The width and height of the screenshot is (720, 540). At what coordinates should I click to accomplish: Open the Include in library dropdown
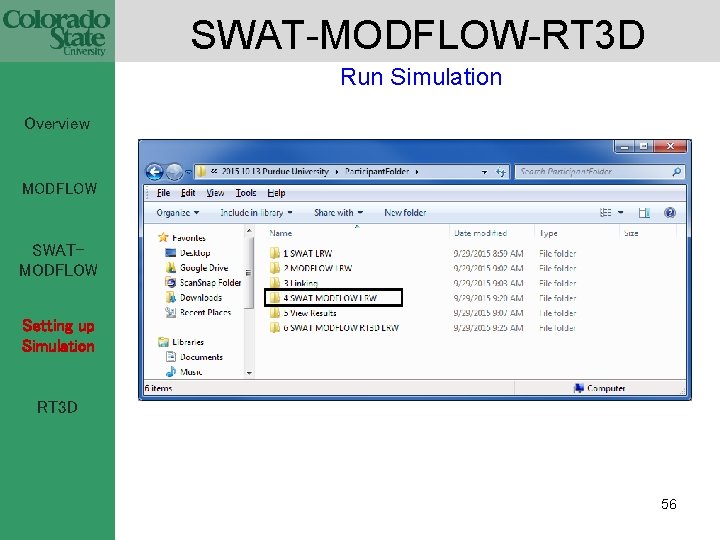tap(256, 213)
